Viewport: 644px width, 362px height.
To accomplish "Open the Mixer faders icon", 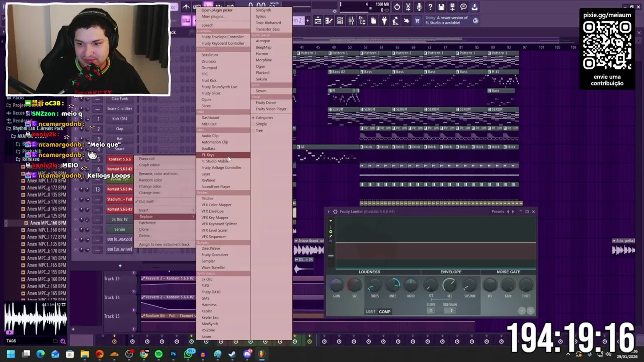I will click(x=351, y=21).
